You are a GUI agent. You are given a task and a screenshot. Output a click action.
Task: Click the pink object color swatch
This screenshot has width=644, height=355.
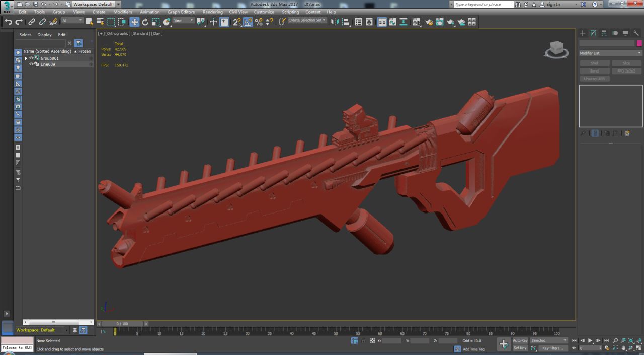click(x=639, y=43)
